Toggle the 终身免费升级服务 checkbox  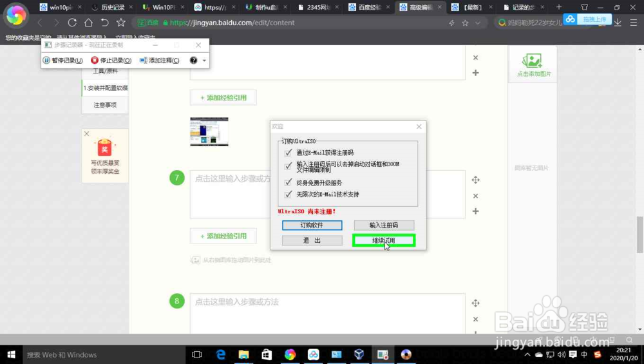tap(288, 182)
